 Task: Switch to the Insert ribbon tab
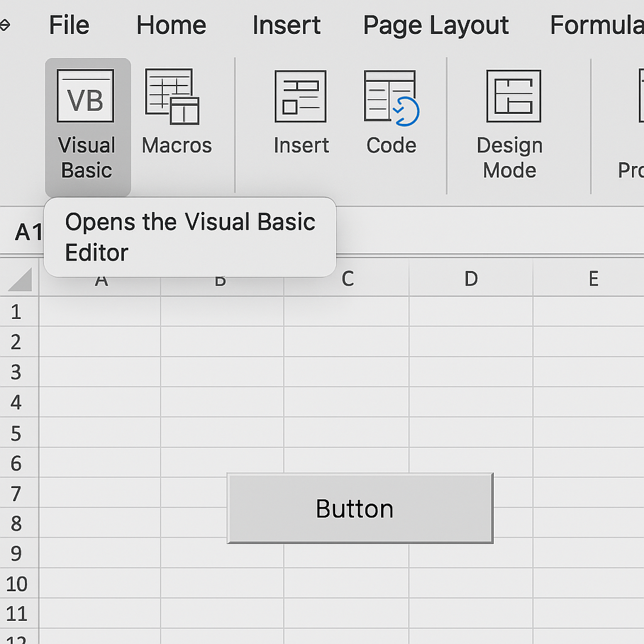point(286,25)
